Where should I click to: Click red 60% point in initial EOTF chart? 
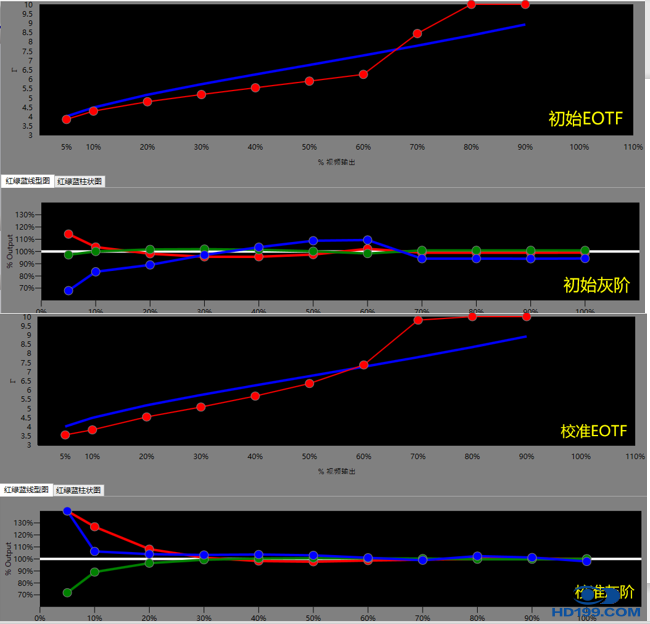coord(363,74)
